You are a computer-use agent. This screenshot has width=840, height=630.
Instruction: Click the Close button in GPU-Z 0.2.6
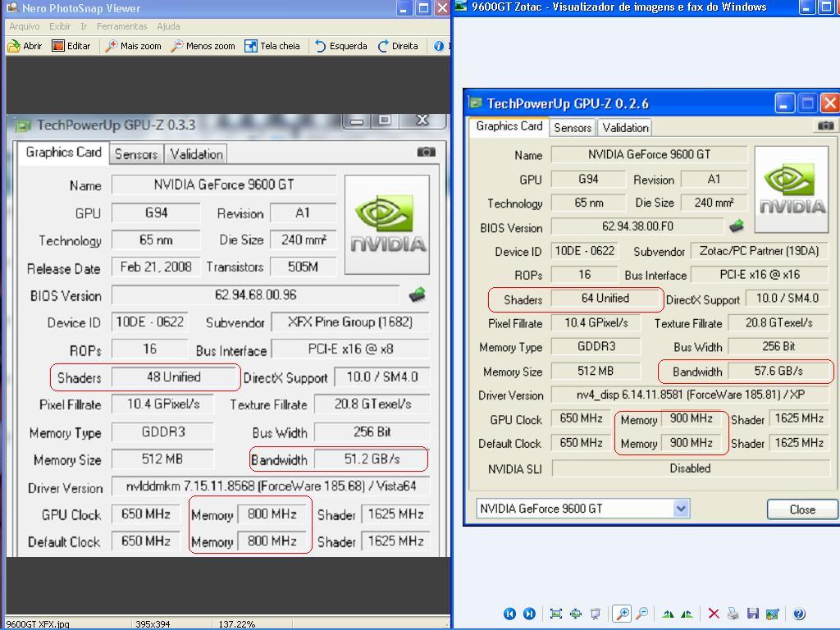tap(802, 509)
